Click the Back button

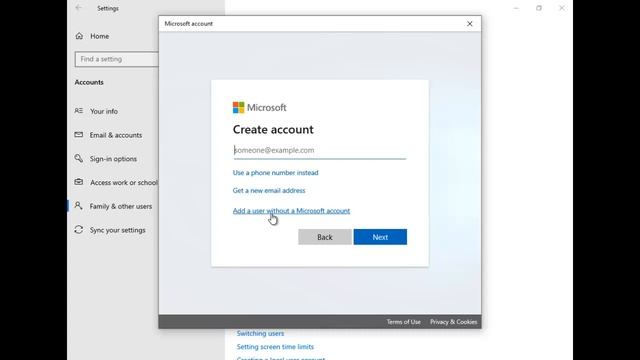[x=325, y=237]
